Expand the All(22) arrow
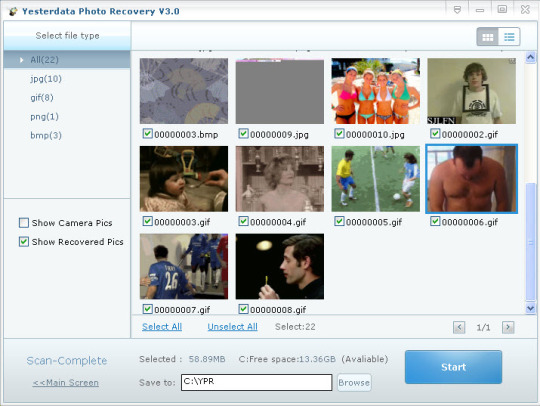 (21, 60)
